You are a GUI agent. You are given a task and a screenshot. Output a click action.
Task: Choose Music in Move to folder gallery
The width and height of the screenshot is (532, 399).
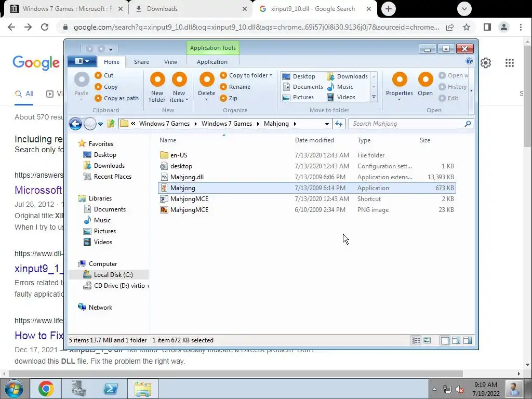[x=340, y=87]
